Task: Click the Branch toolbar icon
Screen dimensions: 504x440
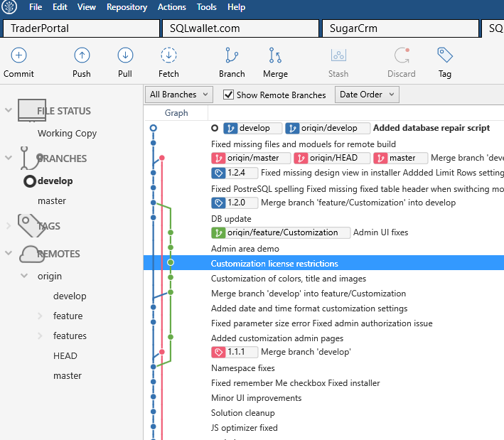Action: pyautogui.click(x=232, y=55)
